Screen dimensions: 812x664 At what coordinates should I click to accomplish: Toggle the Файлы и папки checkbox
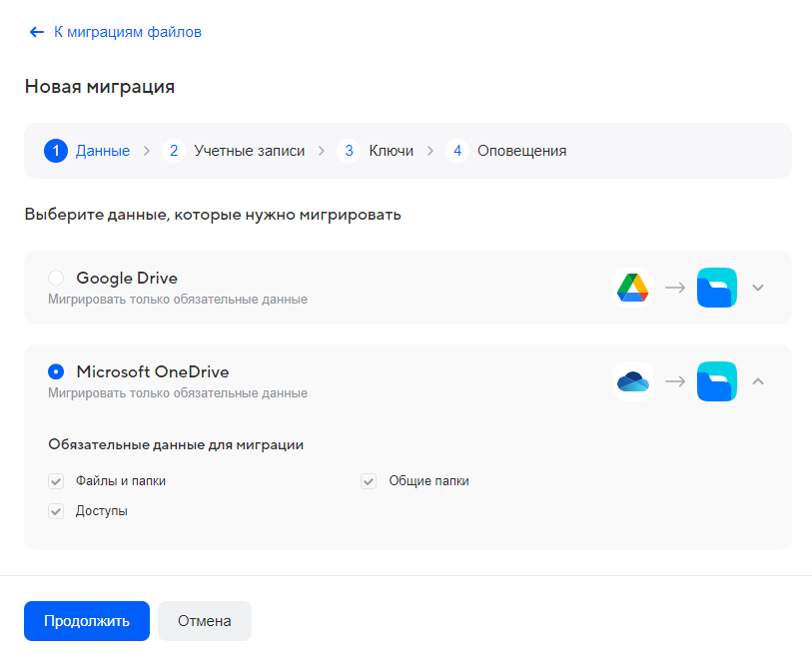coord(56,481)
